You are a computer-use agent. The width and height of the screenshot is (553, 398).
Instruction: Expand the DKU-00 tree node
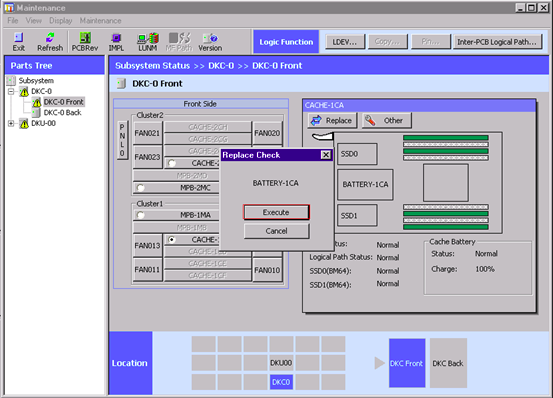coord(11,123)
